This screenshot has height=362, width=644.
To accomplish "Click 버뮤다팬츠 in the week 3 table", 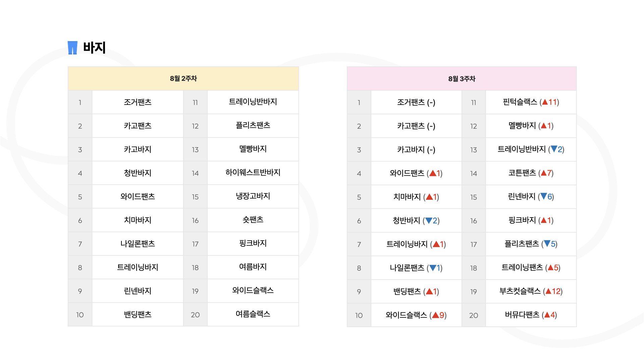I will pos(522,314).
